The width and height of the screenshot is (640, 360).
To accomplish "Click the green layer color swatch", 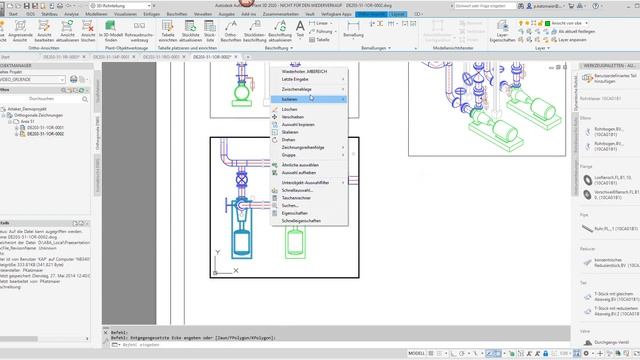I will [548, 23].
